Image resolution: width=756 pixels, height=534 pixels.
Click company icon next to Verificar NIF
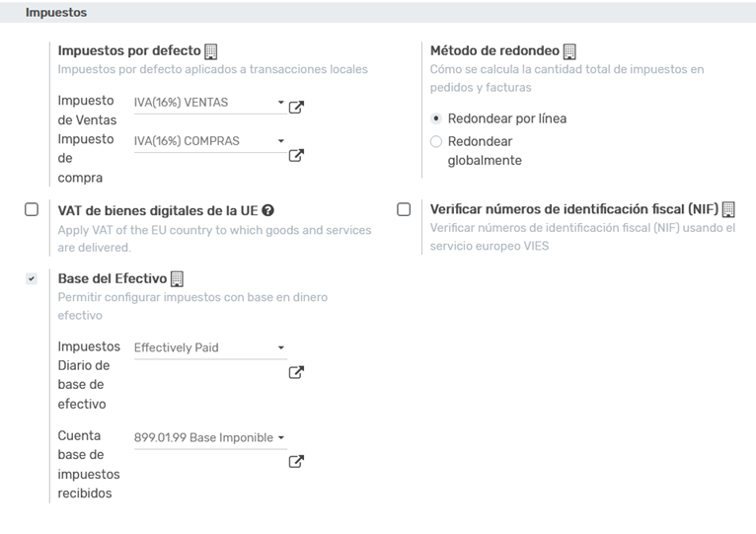[x=728, y=210]
